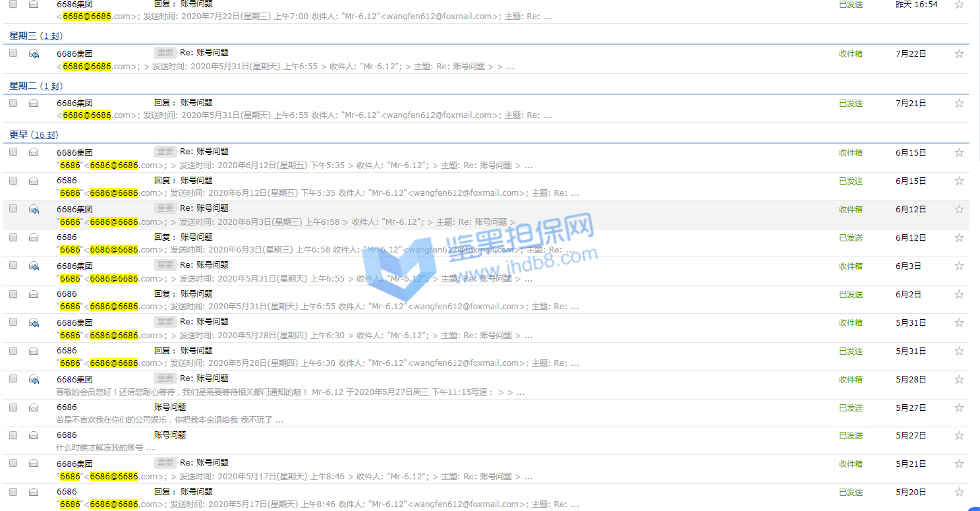
Task: Collapse the 星期二 email group
Action: coord(23,86)
